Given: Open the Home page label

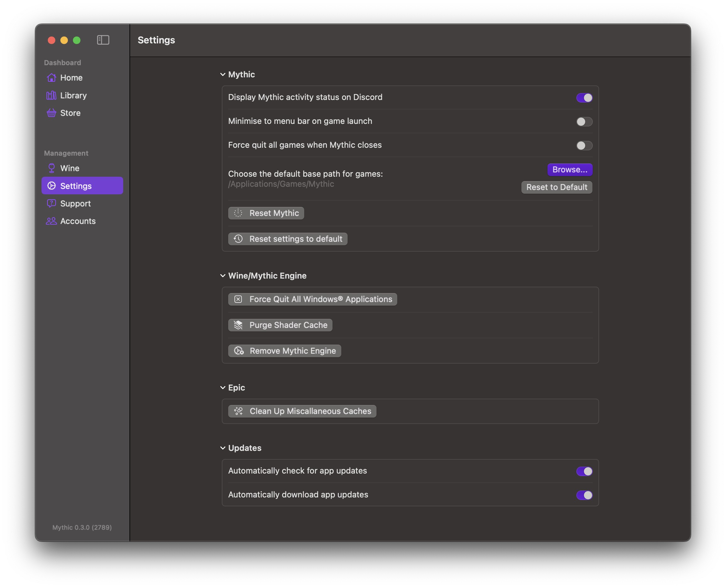Looking at the screenshot, I should click(71, 78).
